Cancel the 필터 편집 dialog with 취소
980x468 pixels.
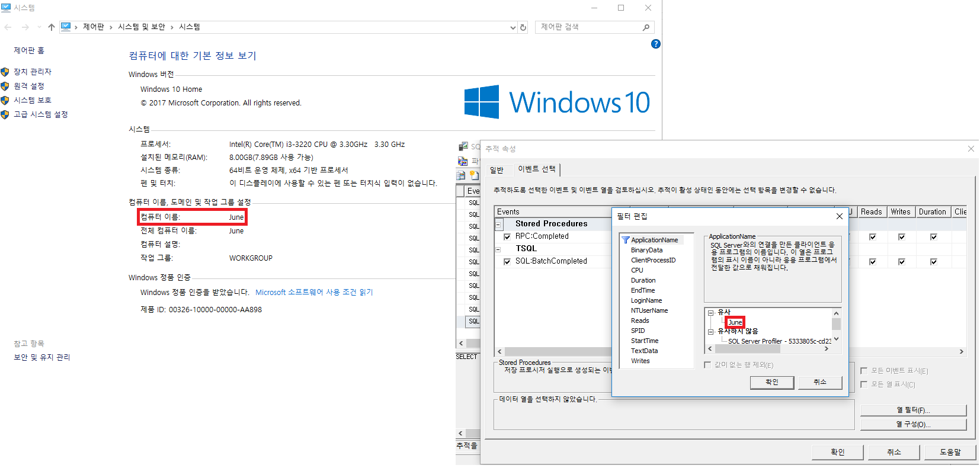pyautogui.click(x=819, y=382)
